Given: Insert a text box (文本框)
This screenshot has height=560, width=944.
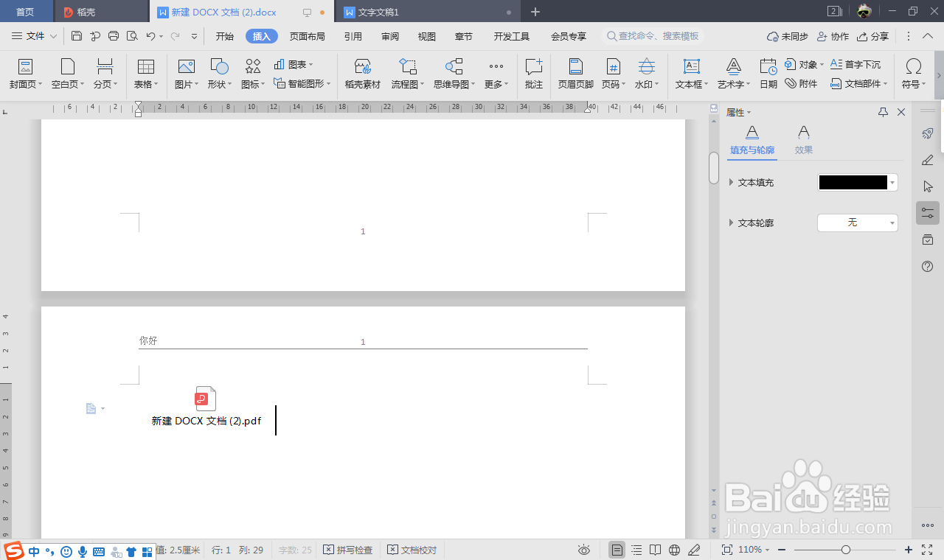Looking at the screenshot, I should pos(692,74).
